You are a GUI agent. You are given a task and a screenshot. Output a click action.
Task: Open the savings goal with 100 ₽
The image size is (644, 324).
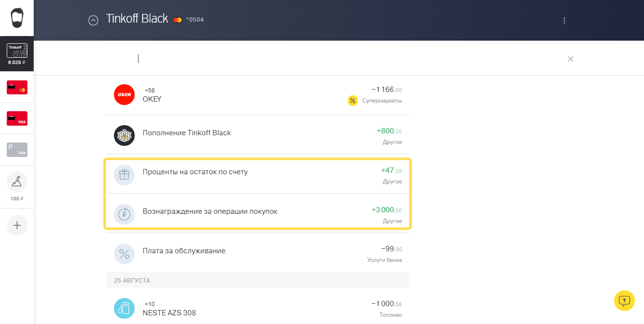pos(17,186)
